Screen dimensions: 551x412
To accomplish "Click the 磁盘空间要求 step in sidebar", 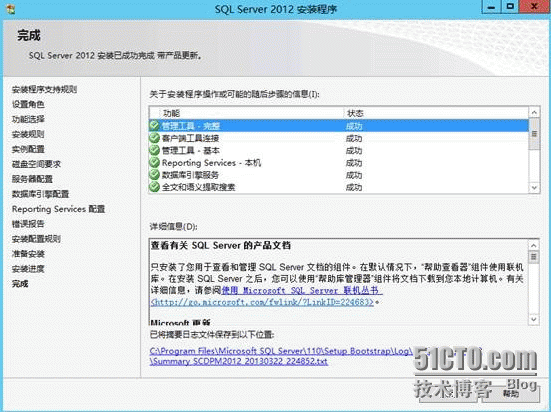I will tap(36, 164).
